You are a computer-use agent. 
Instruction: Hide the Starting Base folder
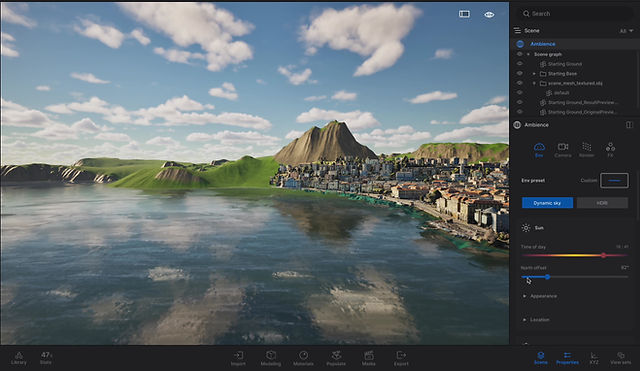[x=520, y=73]
